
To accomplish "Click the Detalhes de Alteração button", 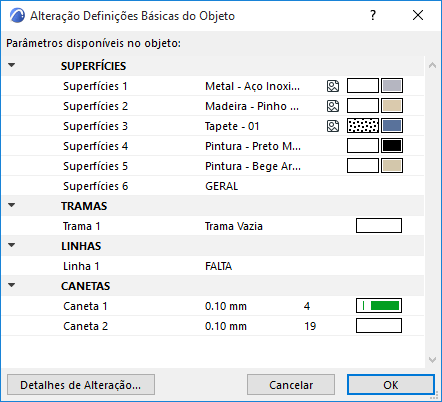I will point(81,385).
